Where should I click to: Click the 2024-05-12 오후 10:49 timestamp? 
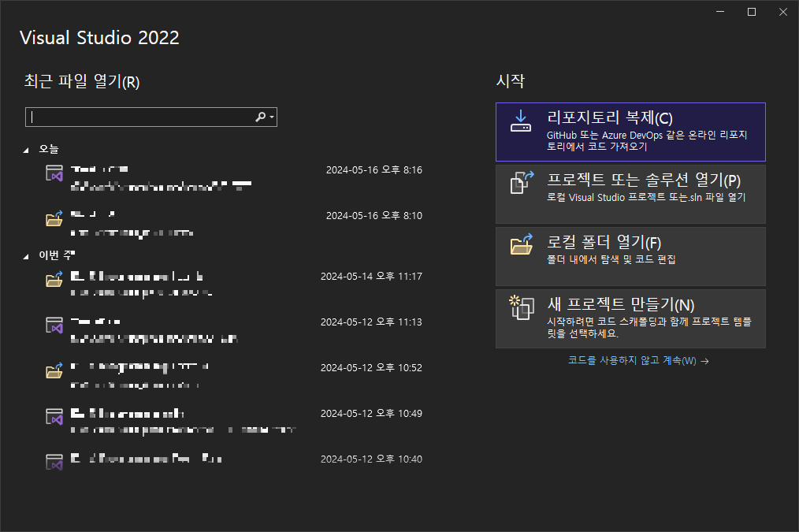pos(371,413)
